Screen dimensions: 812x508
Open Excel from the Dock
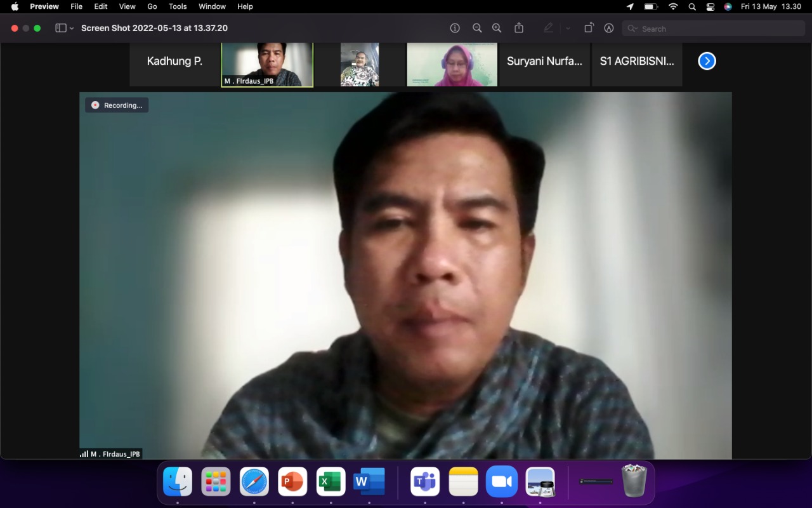[331, 482]
